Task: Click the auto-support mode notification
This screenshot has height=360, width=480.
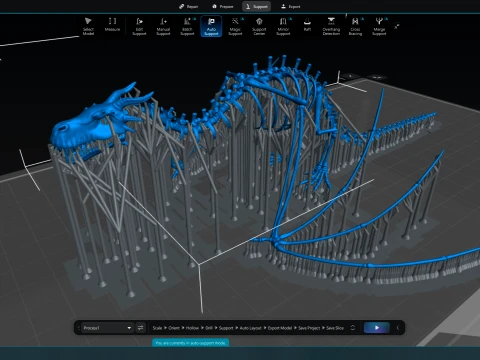Action: pos(190,343)
